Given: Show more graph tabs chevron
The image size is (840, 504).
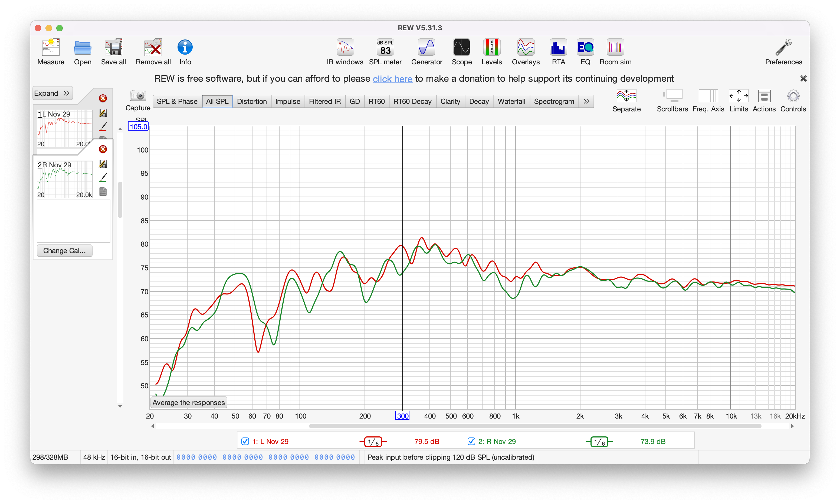Looking at the screenshot, I should pos(586,101).
